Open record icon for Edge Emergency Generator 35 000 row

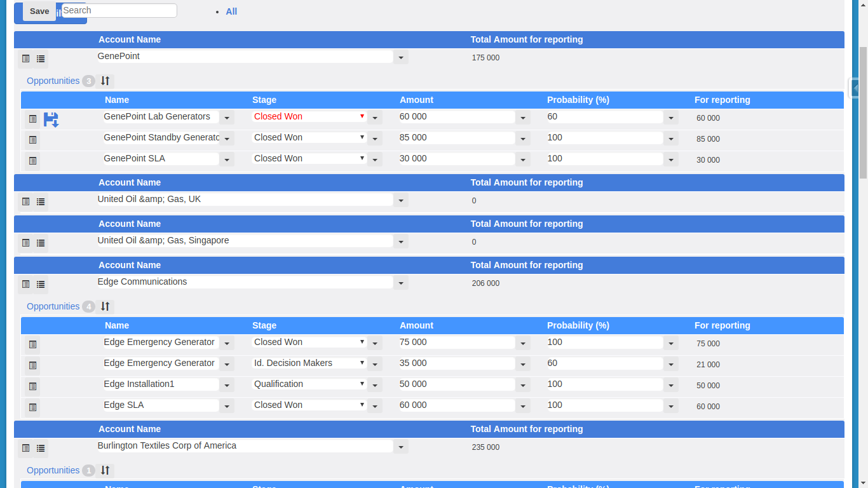coord(33,365)
